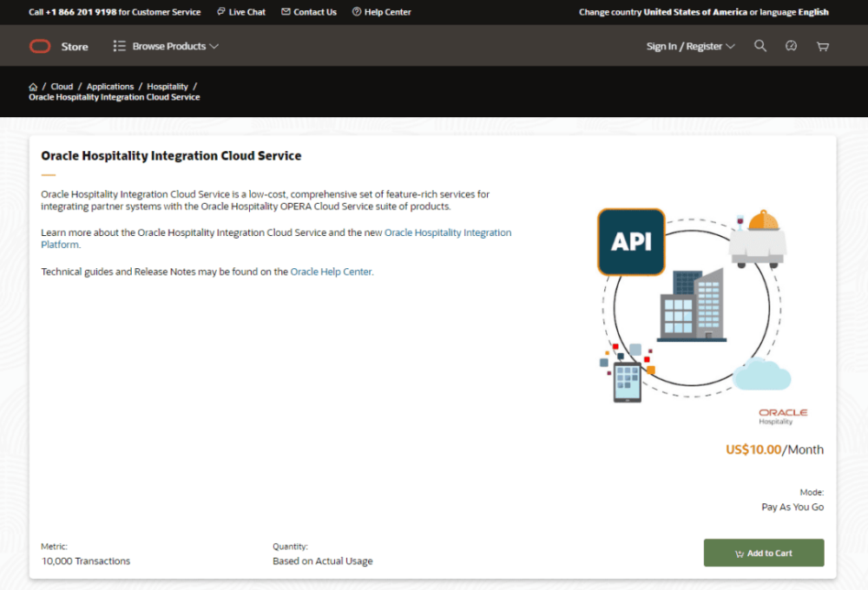
Task: Open the Oracle Hospitality Integration Platform link
Action: [x=447, y=233]
